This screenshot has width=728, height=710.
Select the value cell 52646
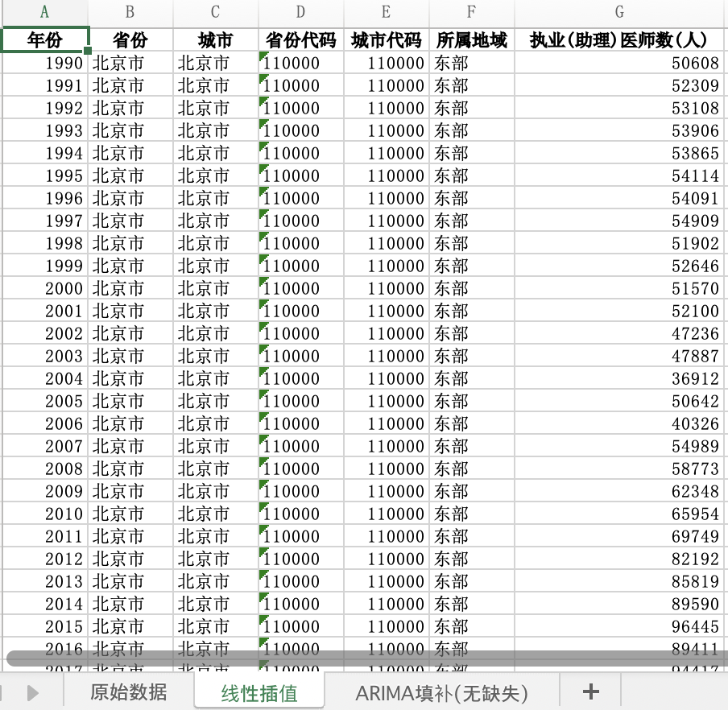tap(619, 266)
